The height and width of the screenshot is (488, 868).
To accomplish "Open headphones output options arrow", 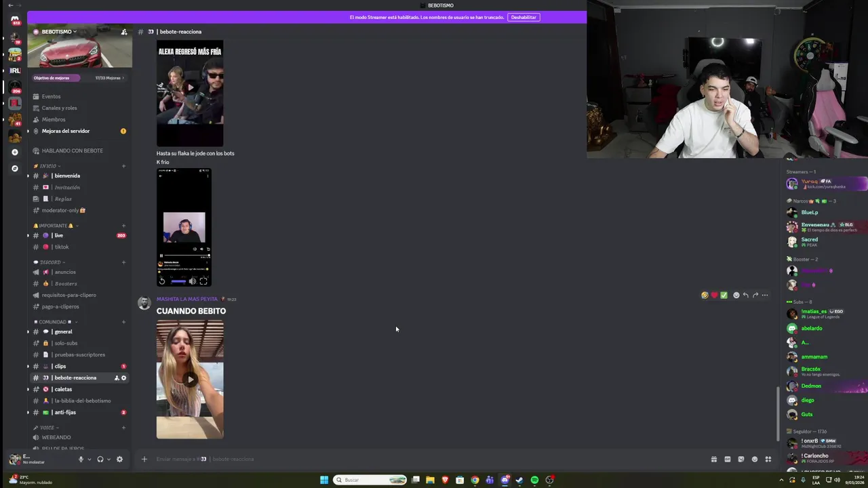I will click(108, 459).
